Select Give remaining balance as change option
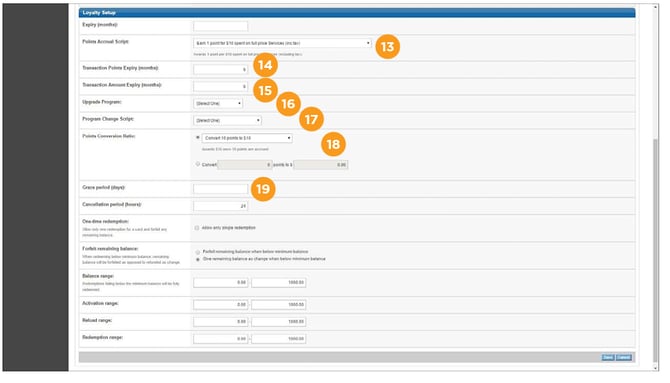Viewport: 670px width, 383px height. [197, 259]
